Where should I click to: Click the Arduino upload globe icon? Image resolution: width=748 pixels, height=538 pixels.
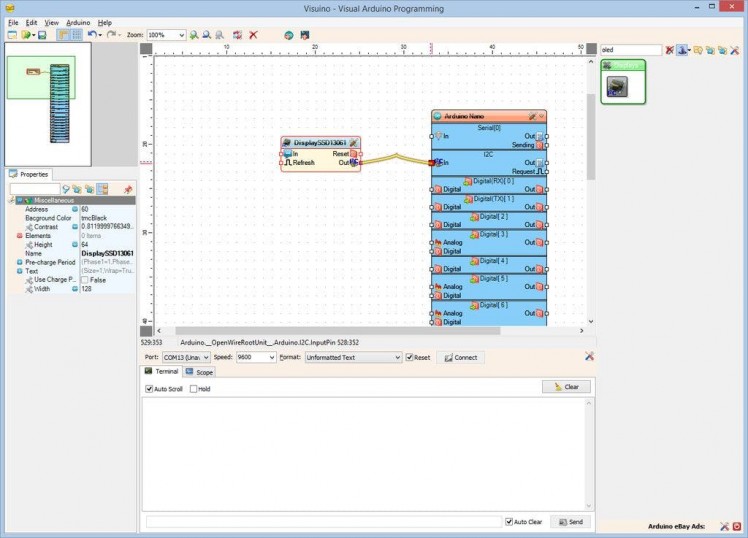tap(288, 35)
